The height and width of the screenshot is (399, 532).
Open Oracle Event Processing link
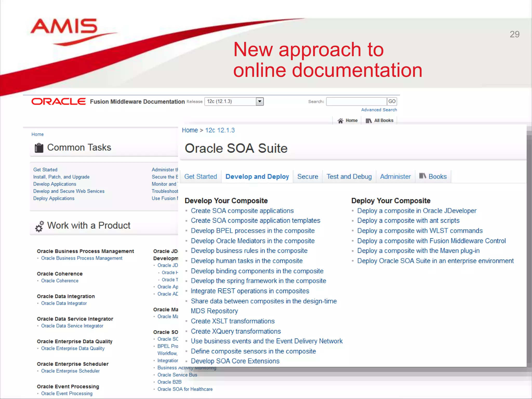[67, 394]
